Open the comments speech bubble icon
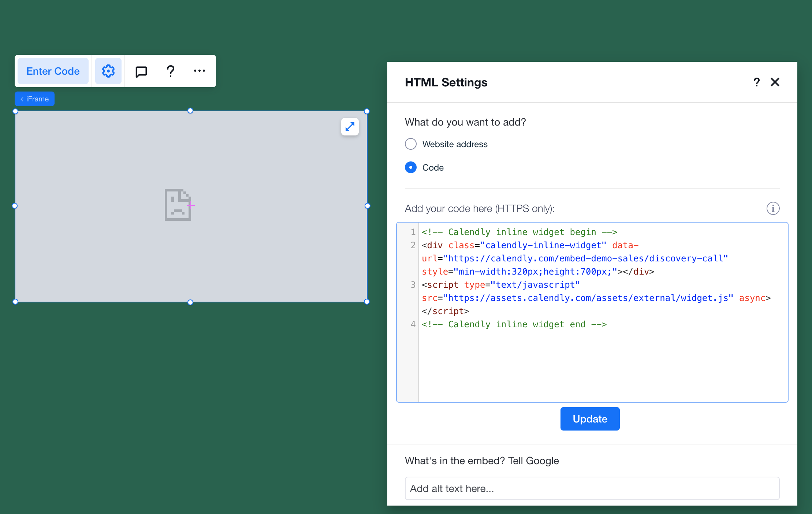Screen dimensions: 812x514 click(x=141, y=71)
